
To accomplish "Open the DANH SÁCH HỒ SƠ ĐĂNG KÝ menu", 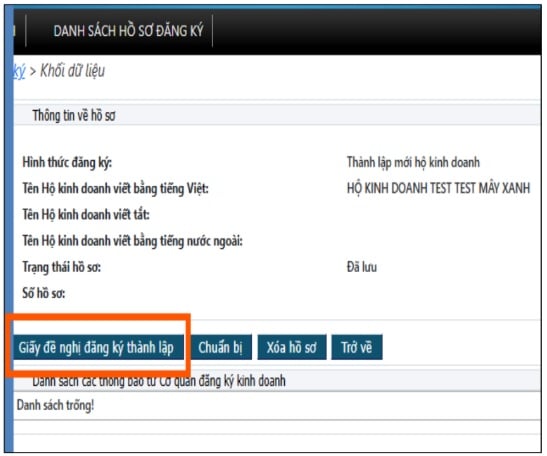I will (128, 31).
